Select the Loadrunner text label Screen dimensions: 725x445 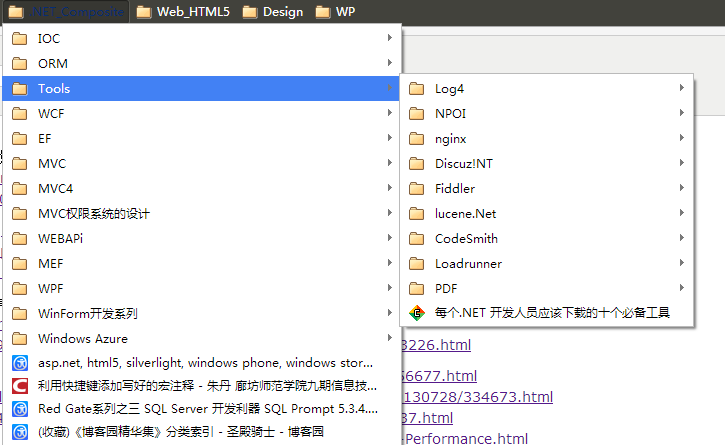click(x=468, y=264)
